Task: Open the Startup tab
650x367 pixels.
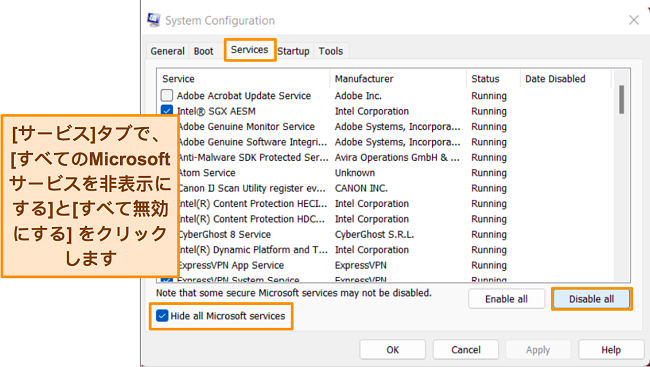Action: pyautogui.click(x=293, y=51)
